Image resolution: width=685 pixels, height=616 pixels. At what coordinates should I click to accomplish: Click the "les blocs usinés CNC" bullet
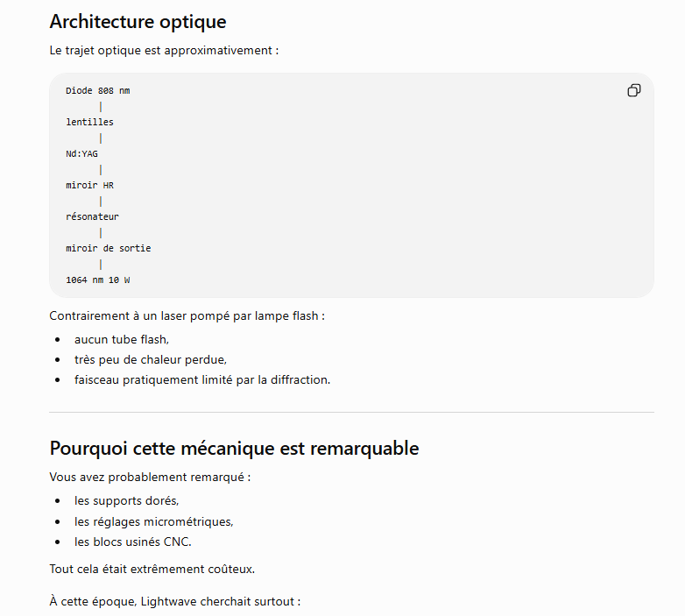click(133, 542)
